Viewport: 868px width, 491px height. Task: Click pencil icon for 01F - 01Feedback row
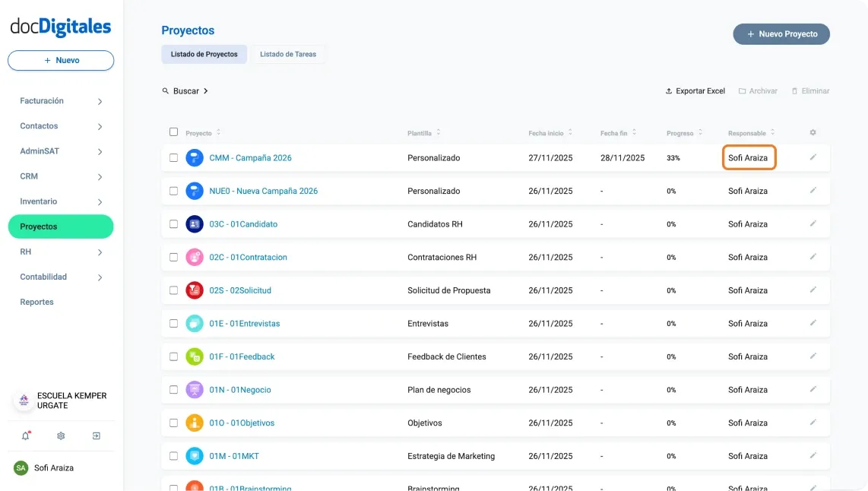(813, 356)
